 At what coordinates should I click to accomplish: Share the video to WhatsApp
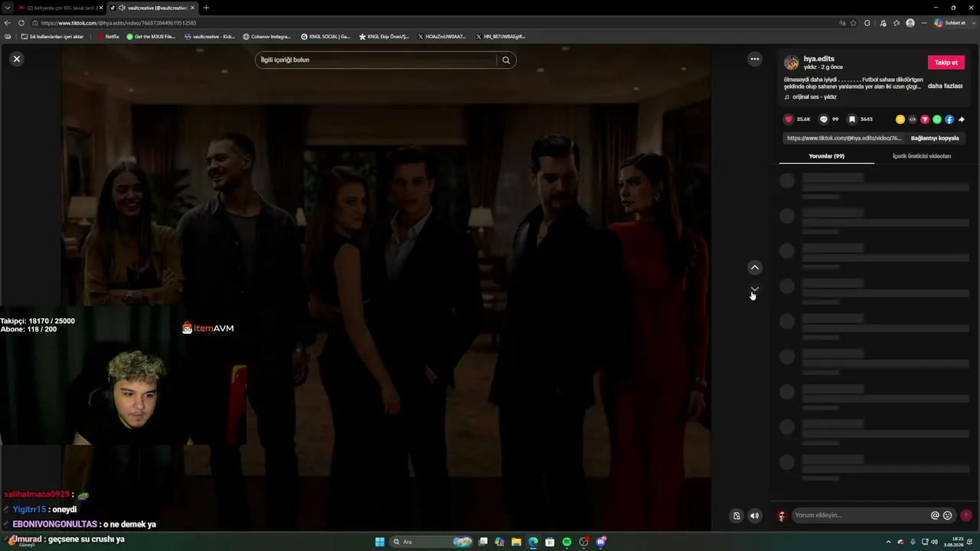tap(937, 119)
